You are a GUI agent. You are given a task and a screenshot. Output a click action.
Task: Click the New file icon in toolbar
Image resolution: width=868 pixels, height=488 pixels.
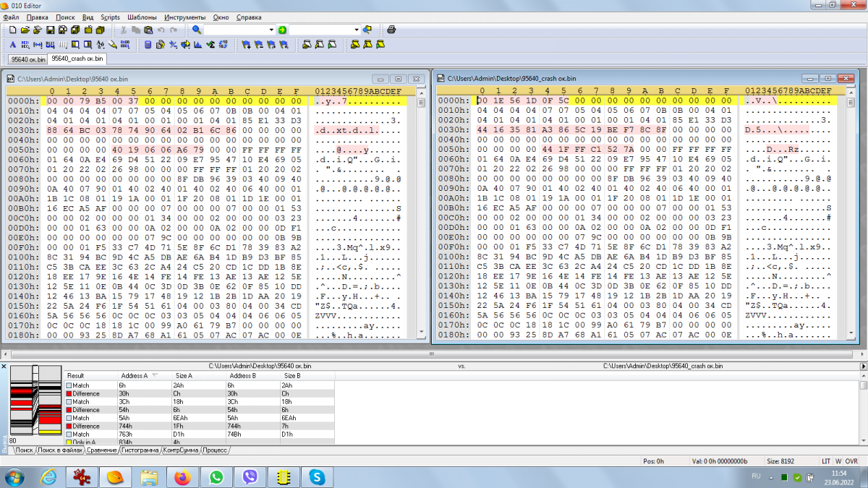pyautogui.click(x=12, y=30)
